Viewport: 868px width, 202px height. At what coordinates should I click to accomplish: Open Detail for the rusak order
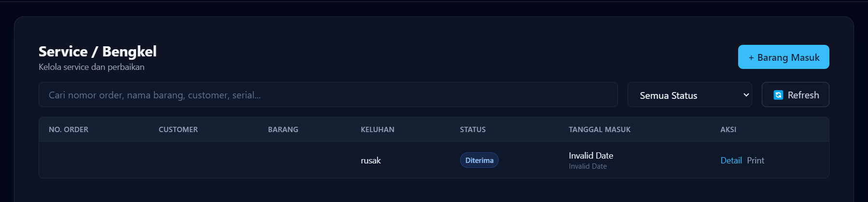click(x=730, y=161)
